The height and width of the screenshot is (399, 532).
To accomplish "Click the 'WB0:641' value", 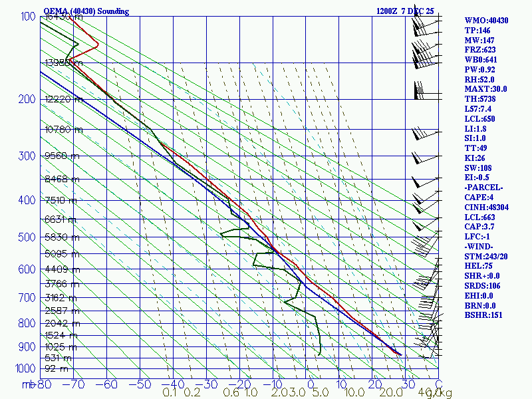I will coord(481,60).
